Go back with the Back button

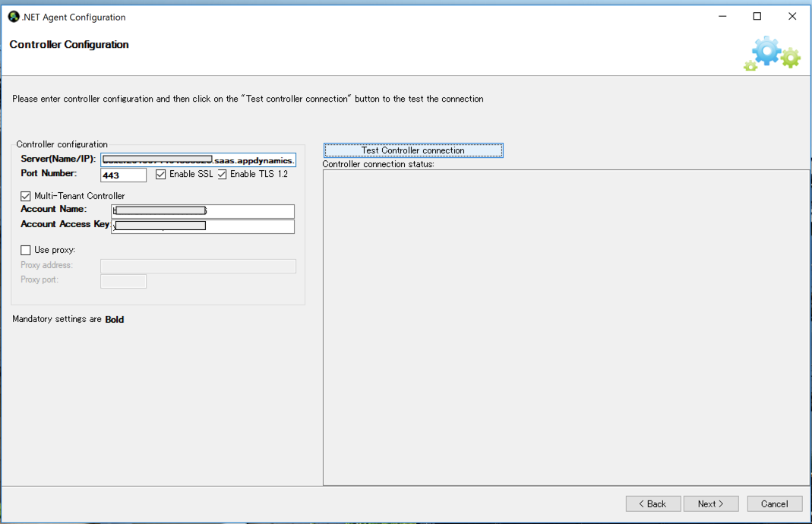tap(653, 503)
